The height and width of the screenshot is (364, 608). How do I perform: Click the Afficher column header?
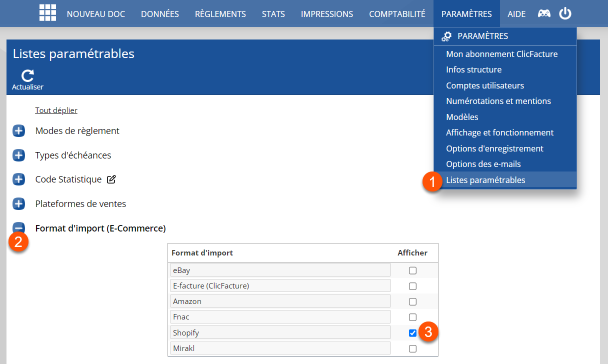[412, 253]
